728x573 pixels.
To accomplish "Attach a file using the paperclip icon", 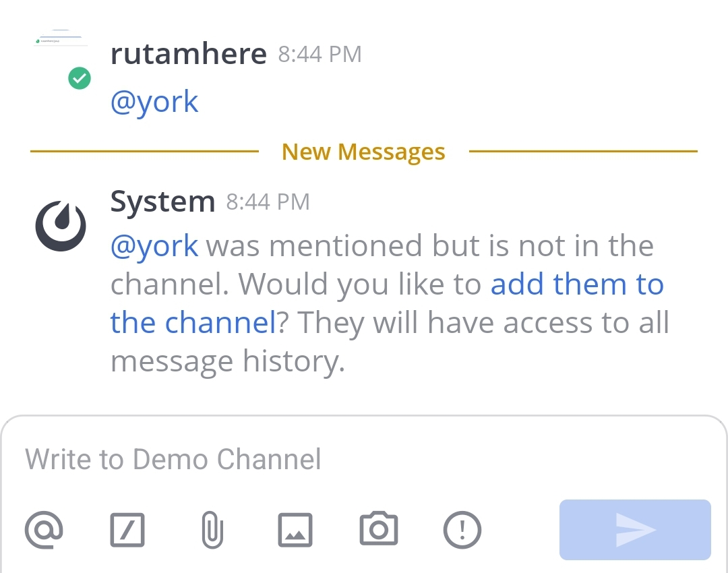I will coord(212,529).
